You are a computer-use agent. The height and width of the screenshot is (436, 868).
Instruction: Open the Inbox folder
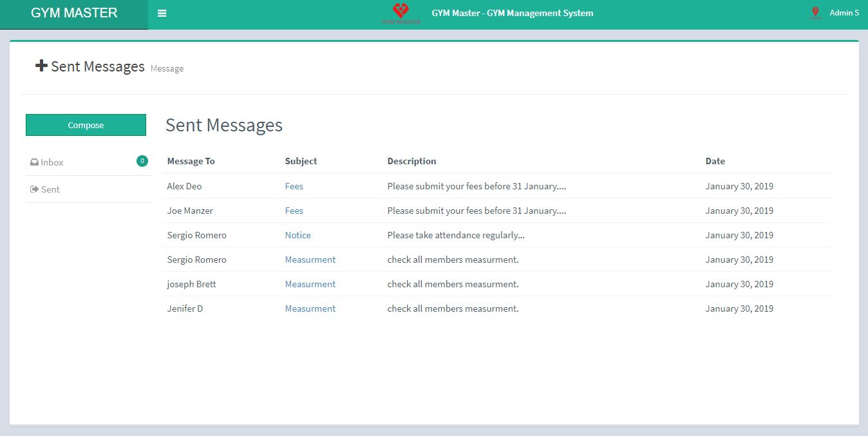[52, 163]
